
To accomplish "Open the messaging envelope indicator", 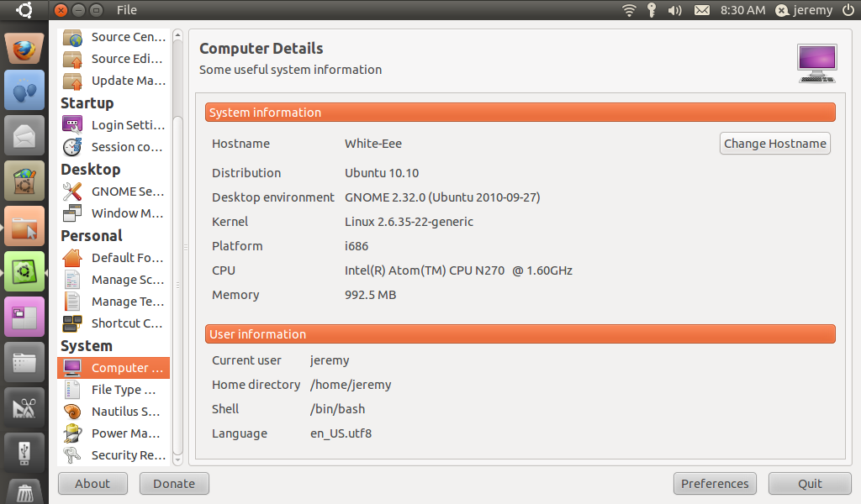I will (x=702, y=10).
